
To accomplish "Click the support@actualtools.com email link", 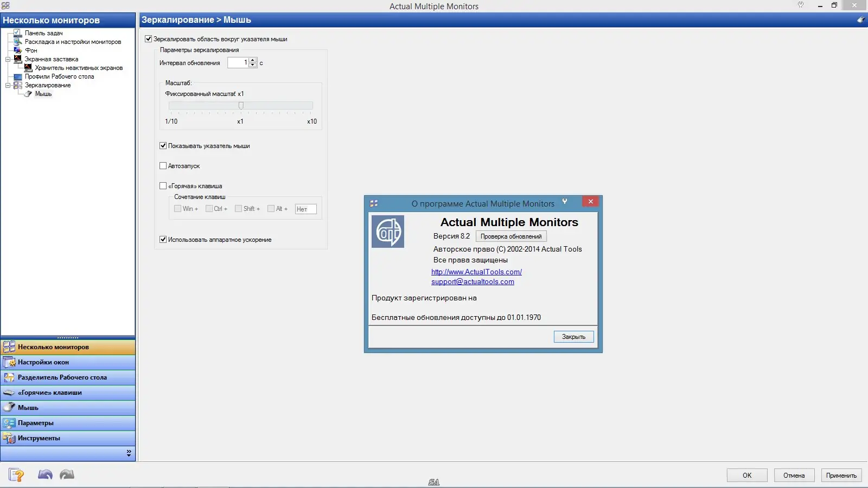I will [473, 282].
